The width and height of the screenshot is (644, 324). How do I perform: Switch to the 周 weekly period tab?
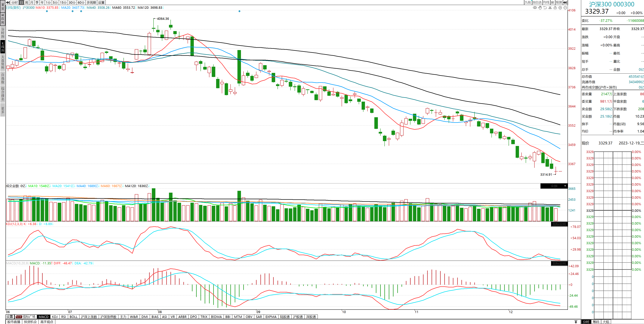point(27,2)
